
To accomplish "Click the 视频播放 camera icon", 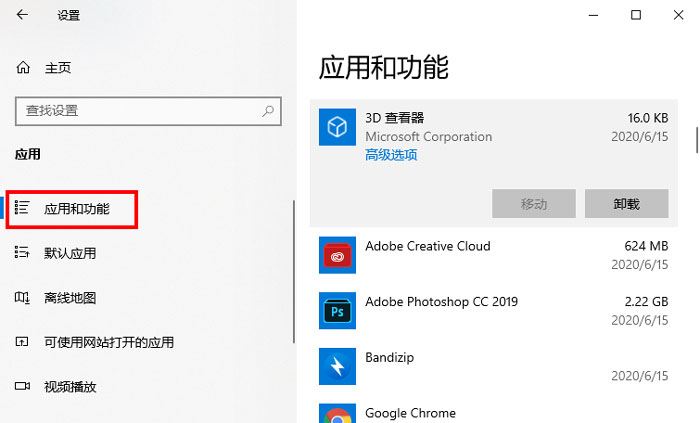I will (x=22, y=386).
